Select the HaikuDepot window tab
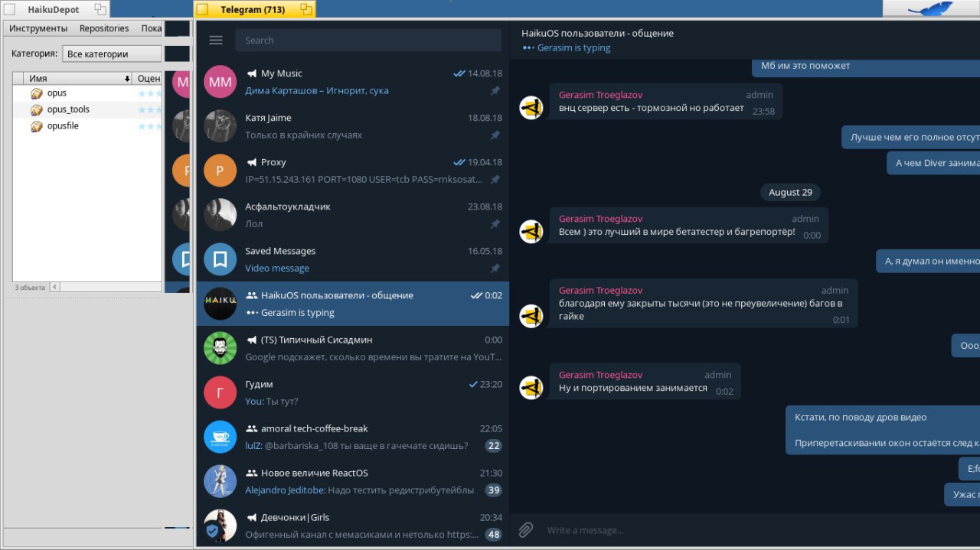 click(x=54, y=9)
